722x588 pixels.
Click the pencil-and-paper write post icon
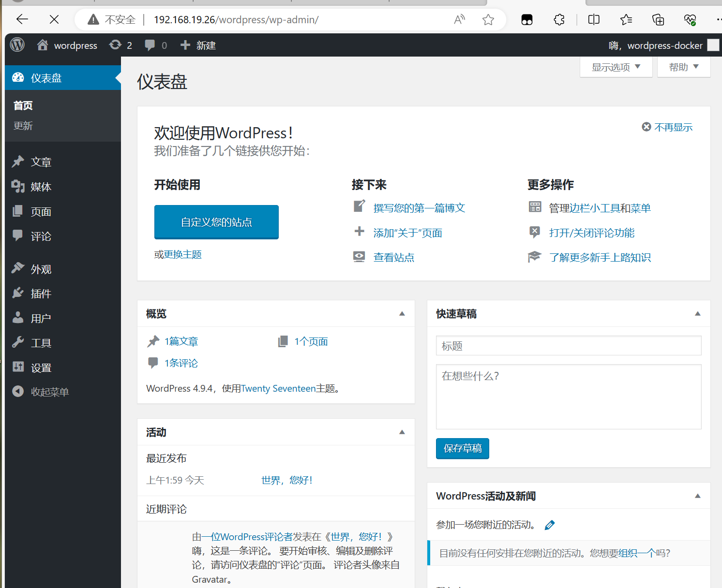click(x=359, y=206)
